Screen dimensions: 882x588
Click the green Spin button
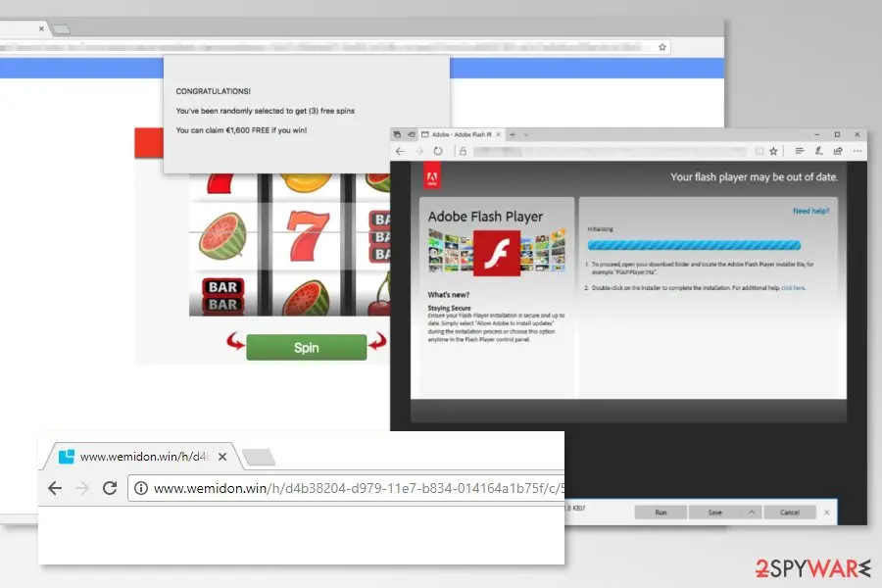coord(306,348)
